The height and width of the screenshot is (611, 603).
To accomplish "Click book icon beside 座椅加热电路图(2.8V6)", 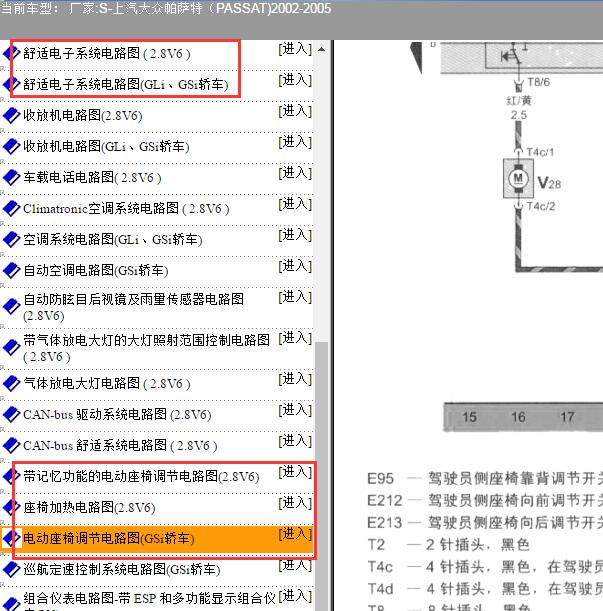I will pyautogui.click(x=11, y=507).
